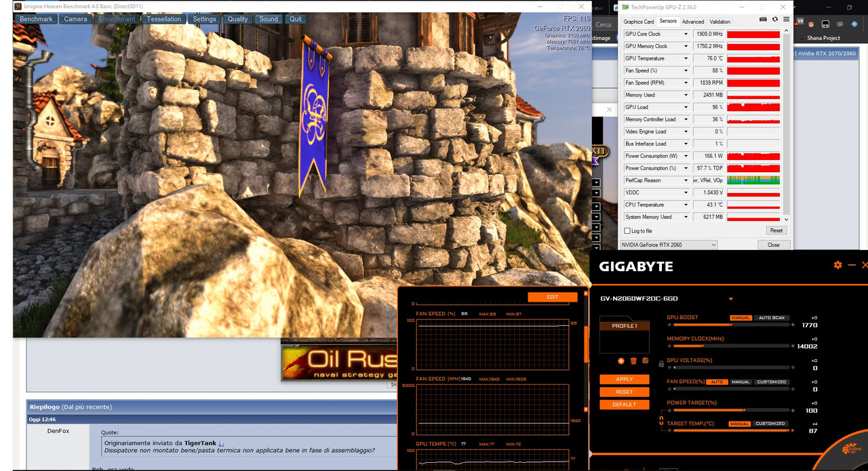The height and width of the screenshot is (471, 868).
Task: Adjust the Power Target slider
Action: pos(731,410)
